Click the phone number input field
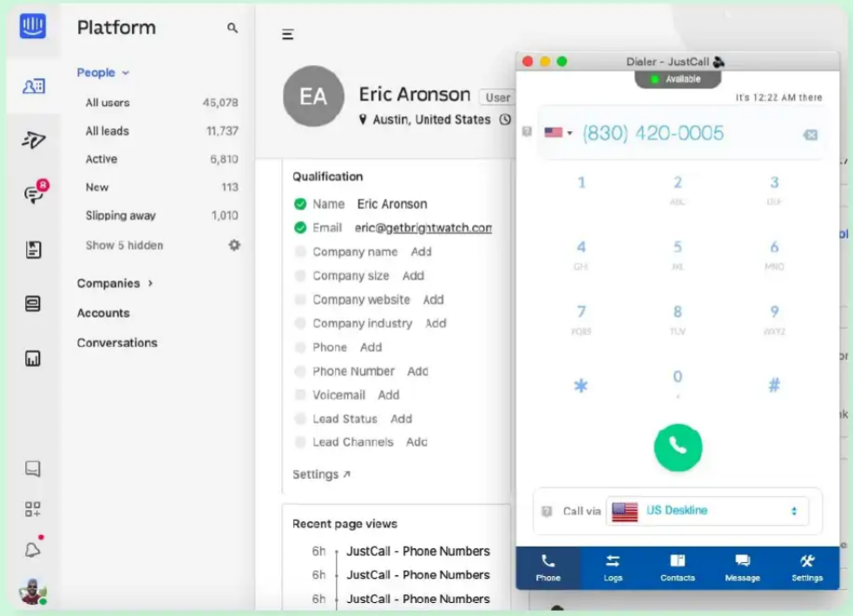Viewport: 853px width, 616px height. click(680, 134)
